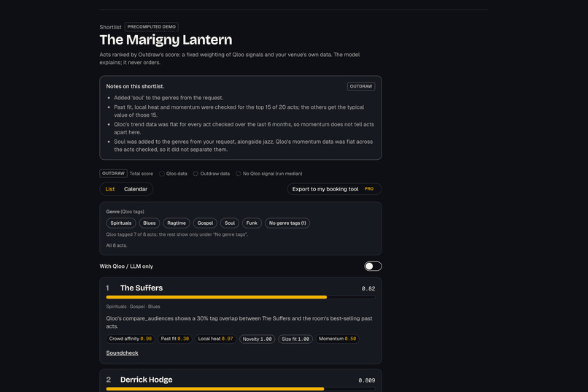The width and height of the screenshot is (588, 392).
Task: Click the Derrick Hodge score bar
Action: point(240,389)
